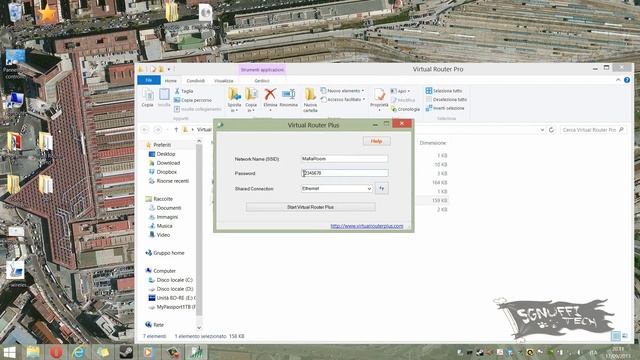Switch to the Visualizza ribbon tab
This screenshot has height=360, width=640.
[224, 81]
